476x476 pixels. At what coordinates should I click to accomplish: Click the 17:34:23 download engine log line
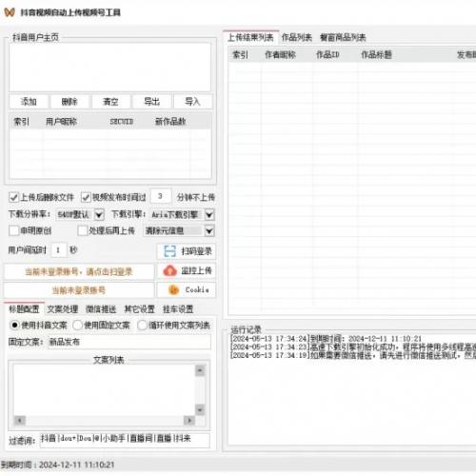tap(353, 347)
